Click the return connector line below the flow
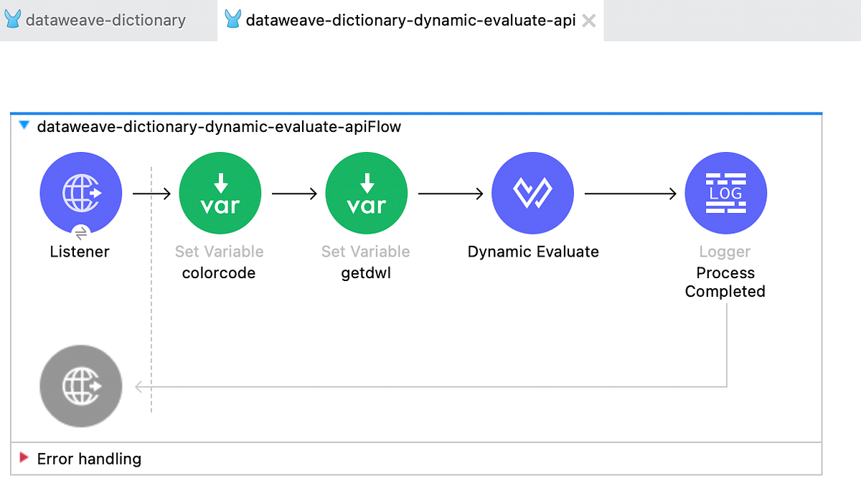This screenshot has width=861, height=504. click(x=430, y=386)
